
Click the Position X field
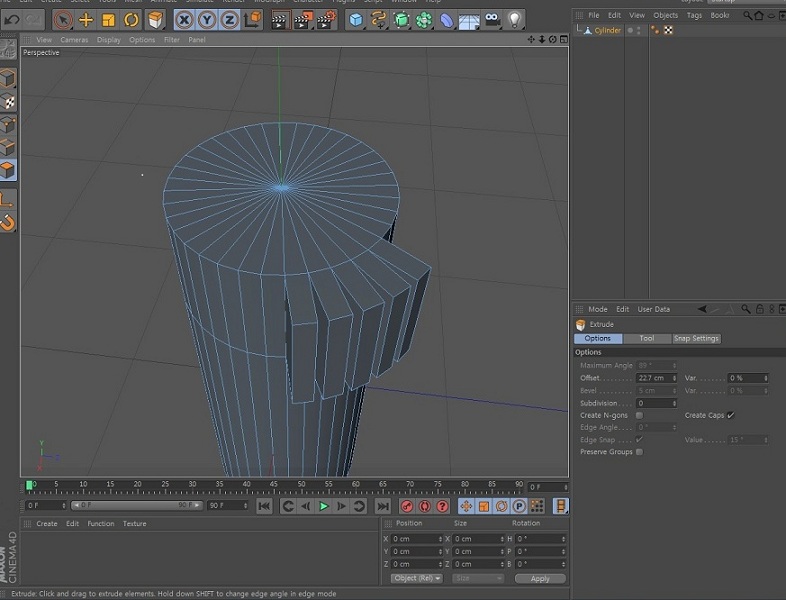click(414, 539)
